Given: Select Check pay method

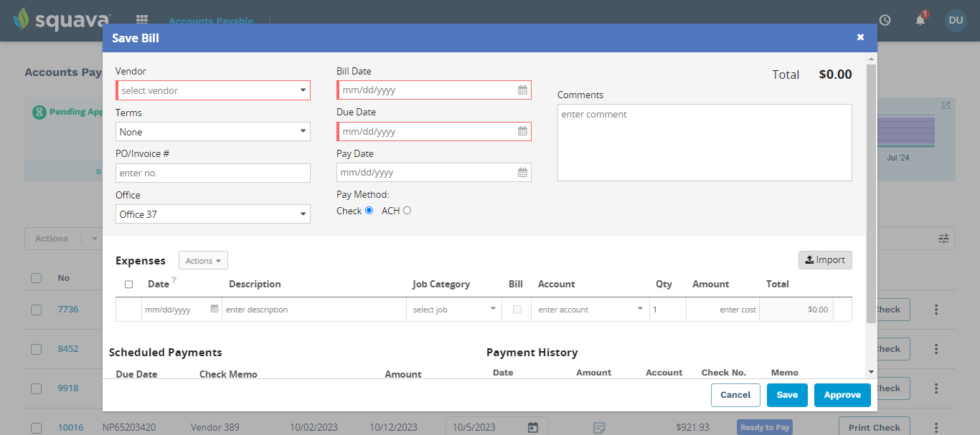Looking at the screenshot, I should click(x=369, y=211).
